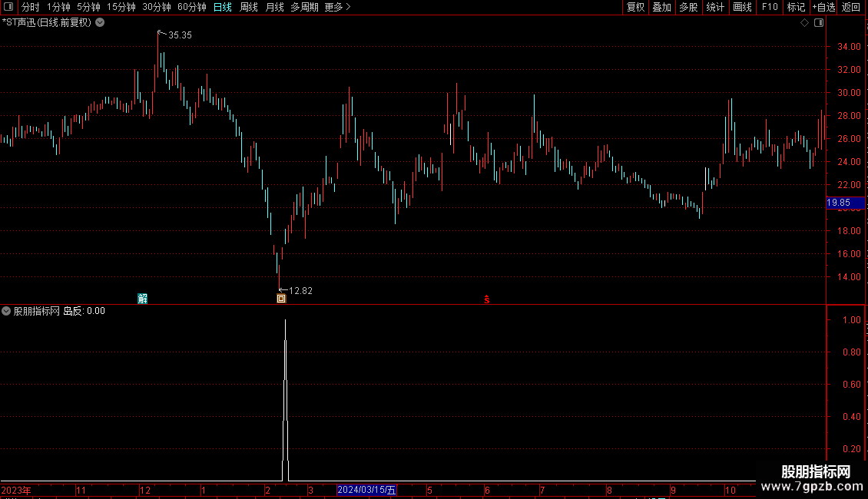Toggle the right panel icon in chart header

click(x=819, y=23)
